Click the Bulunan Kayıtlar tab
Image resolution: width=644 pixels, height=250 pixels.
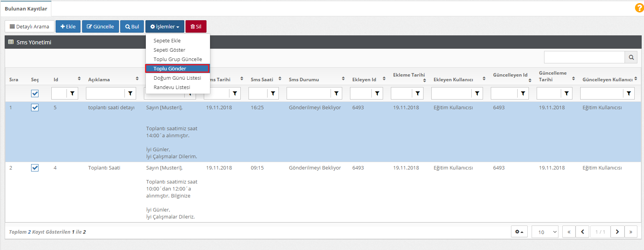point(26,9)
